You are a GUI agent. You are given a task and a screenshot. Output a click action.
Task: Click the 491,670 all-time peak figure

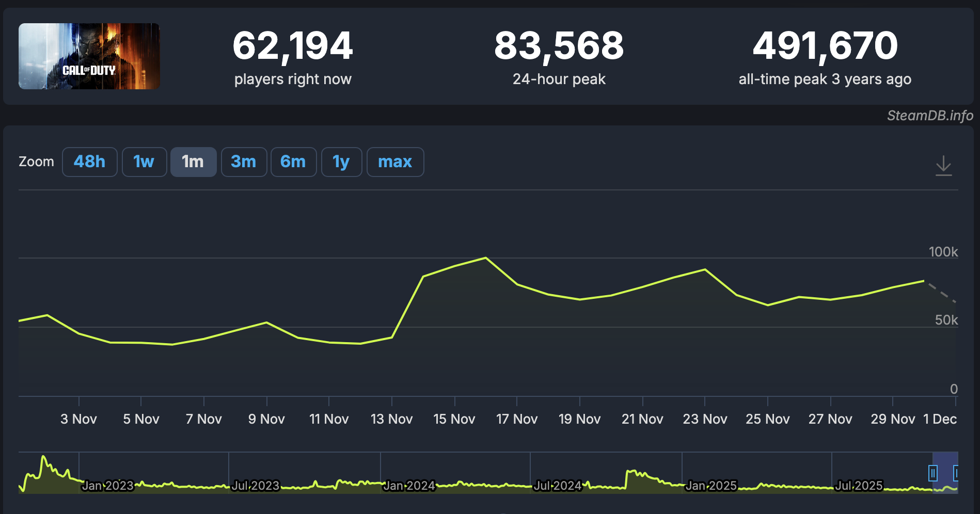click(825, 46)
